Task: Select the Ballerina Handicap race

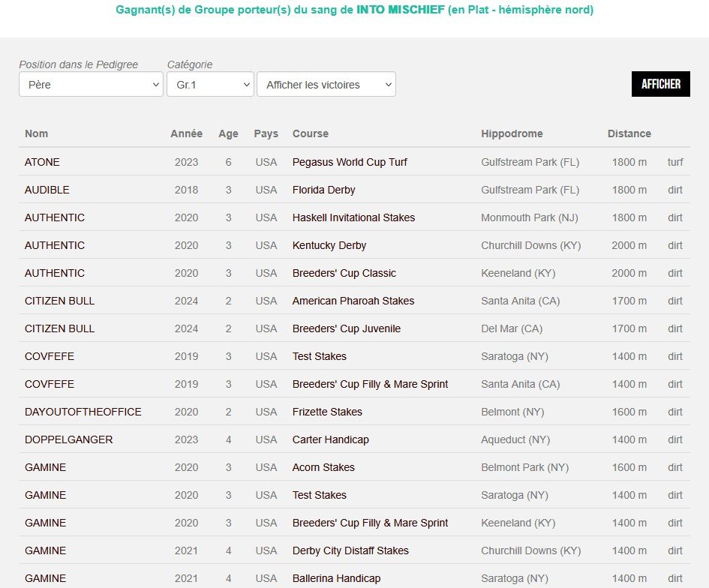Action: coord(336,578)
